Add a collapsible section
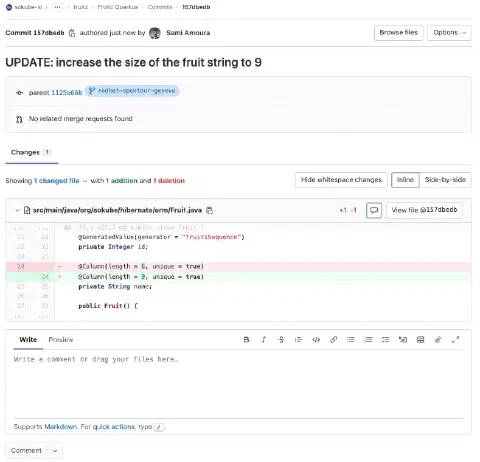Screen dimensions: 480x462 (x=403, y=340)
